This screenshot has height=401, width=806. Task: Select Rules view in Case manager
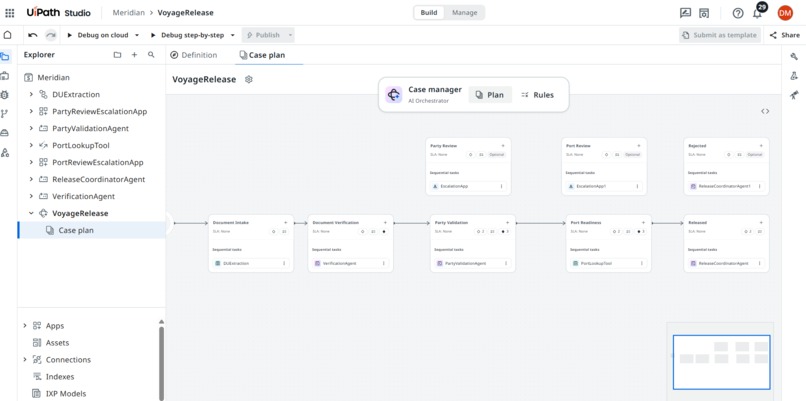[x=538, y=95]
